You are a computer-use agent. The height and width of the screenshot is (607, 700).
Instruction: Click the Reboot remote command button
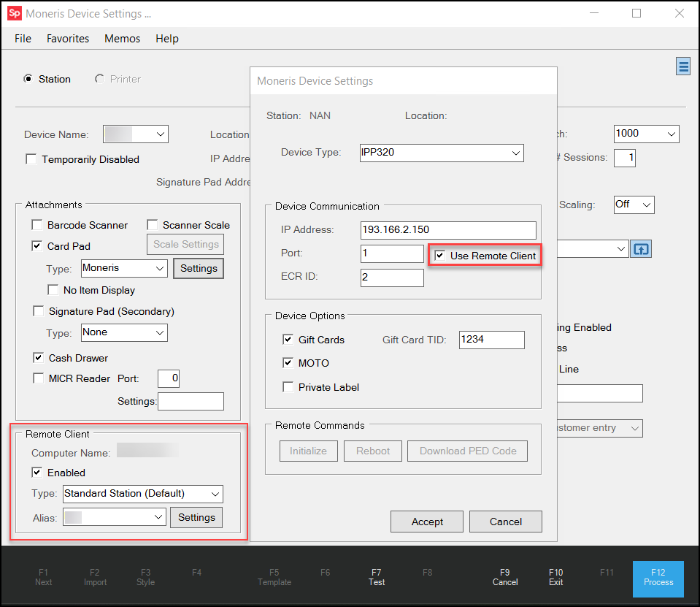click(373, 451)
